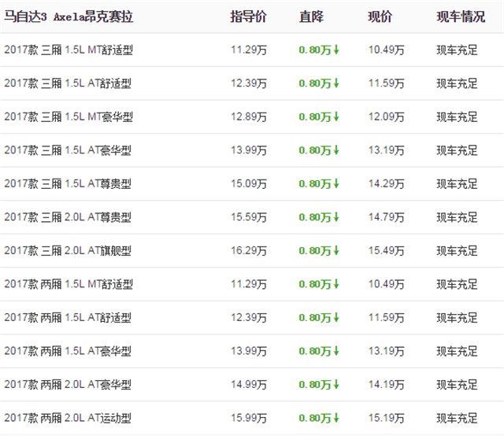Click the 14.99万 guide price
This screenshot has height=436, width=504.
point(249,384)
